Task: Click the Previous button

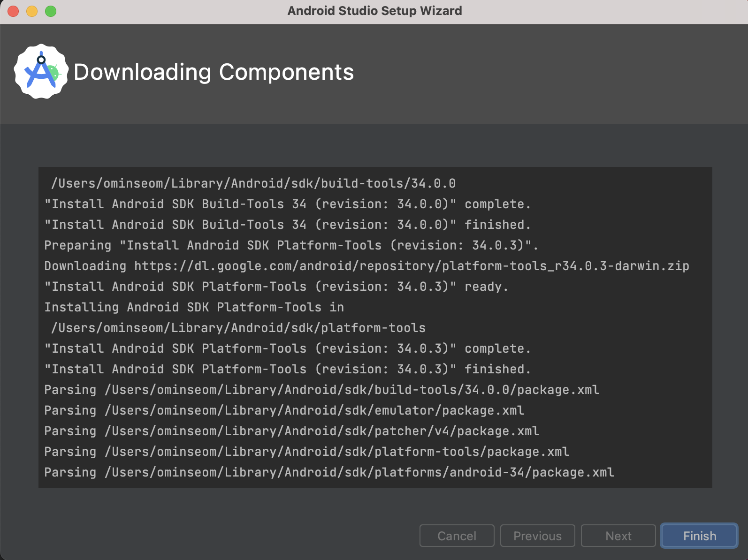Action: click(537, 536)
